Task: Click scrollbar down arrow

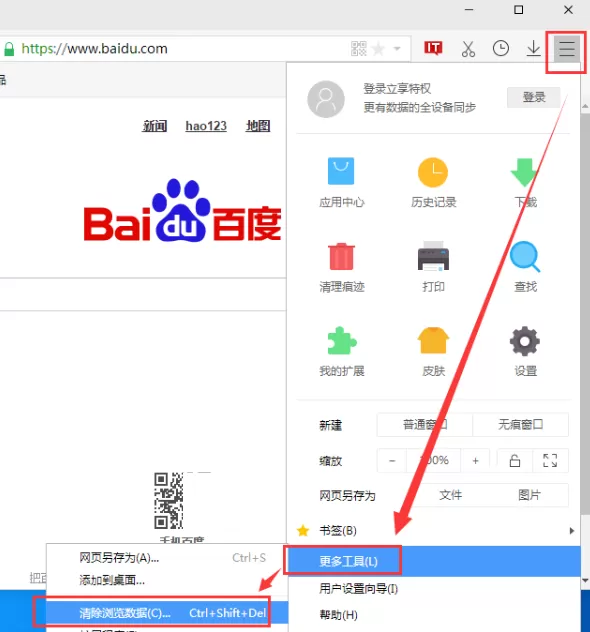Action: (x=585, y=581)
